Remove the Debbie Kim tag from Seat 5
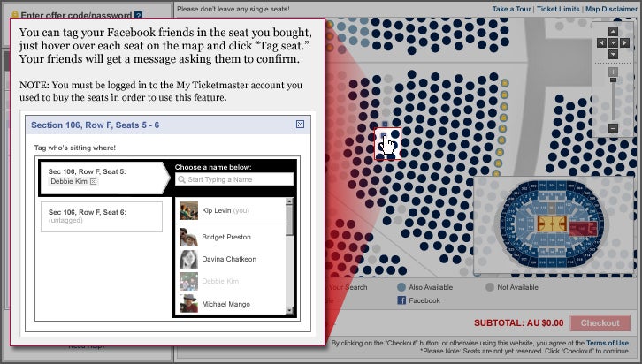The image size is (642, 364). click(x=93, y=181)
